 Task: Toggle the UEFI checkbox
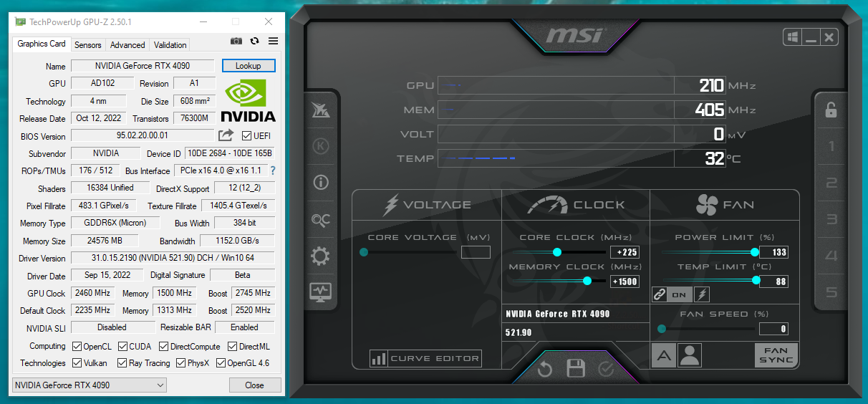246,135
